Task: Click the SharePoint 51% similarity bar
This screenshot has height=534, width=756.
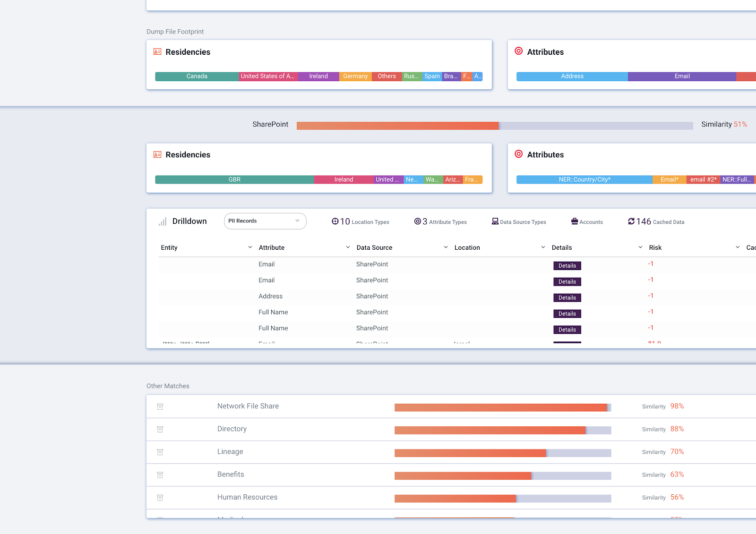Action: click(397, 125)
